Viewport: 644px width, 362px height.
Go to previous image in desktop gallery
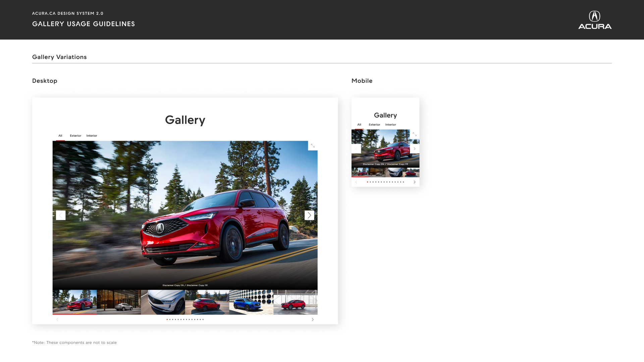pyautogui.click(x=61, y=215)
